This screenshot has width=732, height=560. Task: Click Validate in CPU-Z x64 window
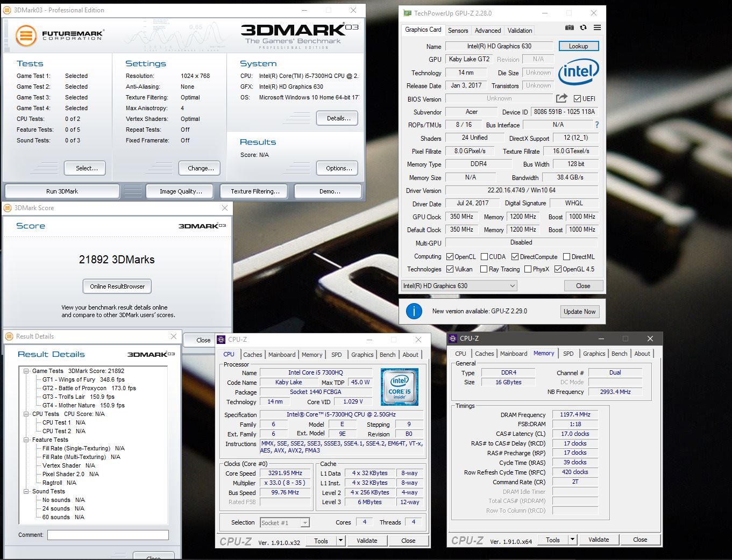point(599,540)
